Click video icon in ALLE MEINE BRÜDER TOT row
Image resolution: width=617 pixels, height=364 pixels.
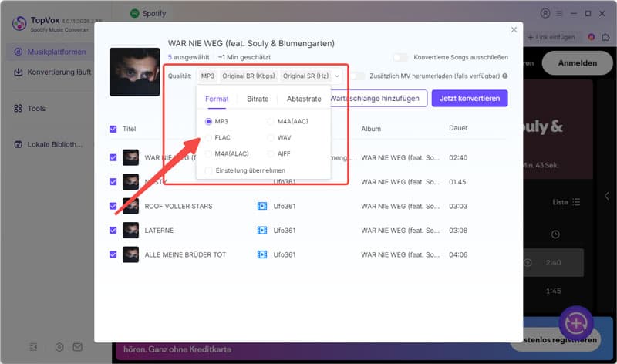(x=262, y=254)
